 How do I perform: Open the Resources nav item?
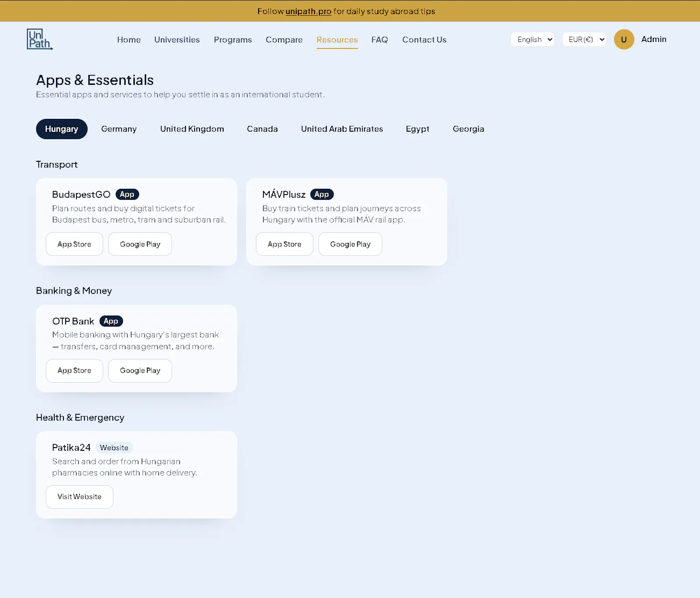(337, 40)
